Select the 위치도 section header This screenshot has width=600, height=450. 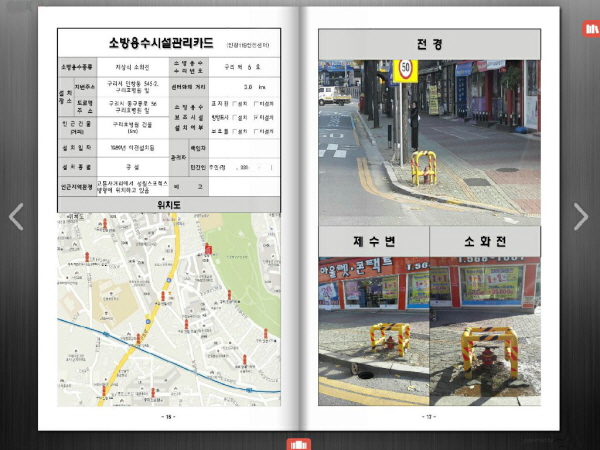coord(170,204)
